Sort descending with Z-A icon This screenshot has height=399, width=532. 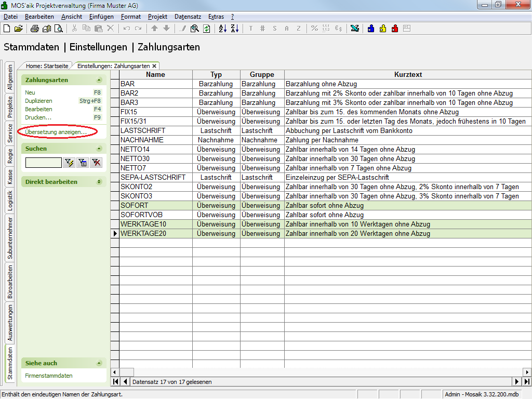[235, 29]
